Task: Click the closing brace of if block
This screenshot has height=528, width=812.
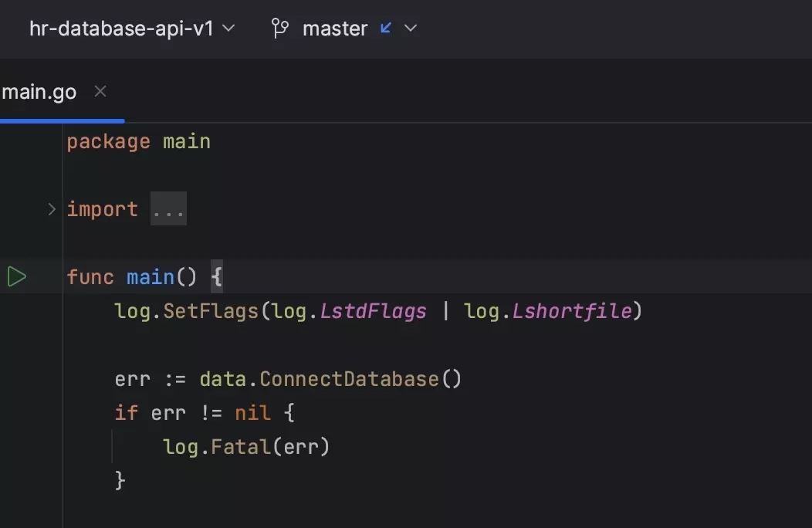Action: tap(120, 480)
